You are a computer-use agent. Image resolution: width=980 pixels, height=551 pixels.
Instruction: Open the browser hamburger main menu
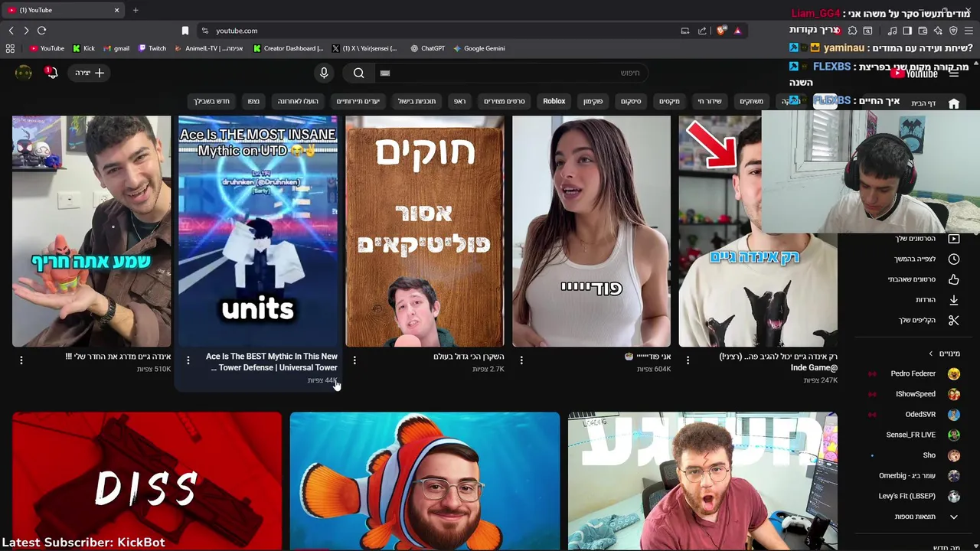coord(969,31)
